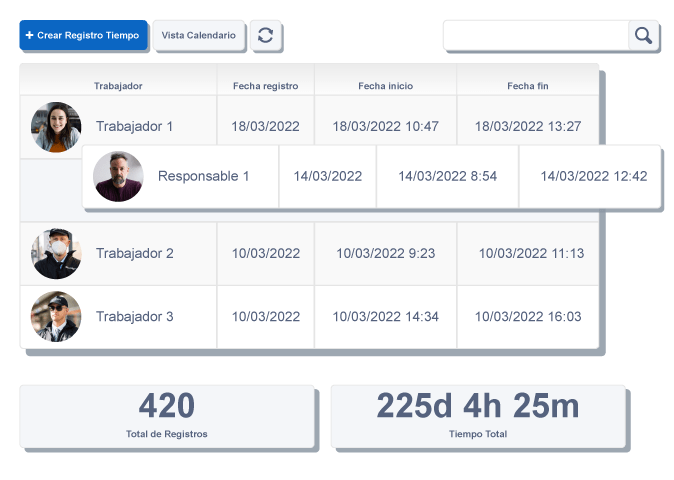Sort by the Fecha inicio column header
This screenshot has height=480, width=674.
point(386,86)
